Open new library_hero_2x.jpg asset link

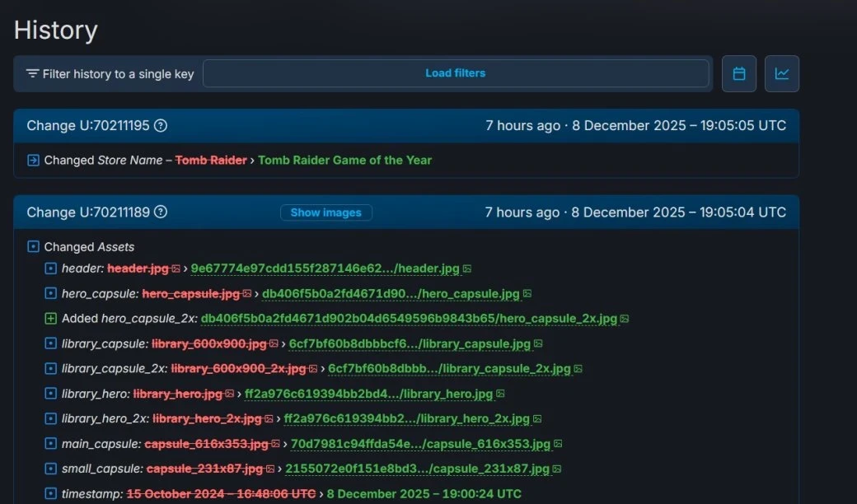(x=406, y=419)
